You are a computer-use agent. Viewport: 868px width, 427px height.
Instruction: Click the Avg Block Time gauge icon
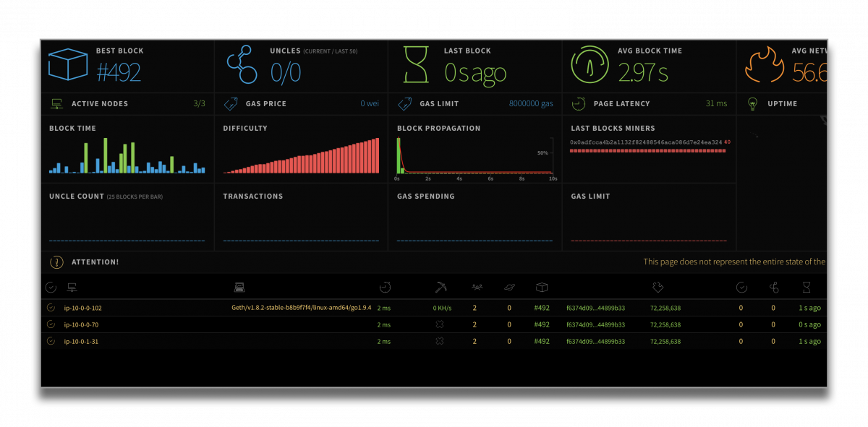[x=590, y=65]
